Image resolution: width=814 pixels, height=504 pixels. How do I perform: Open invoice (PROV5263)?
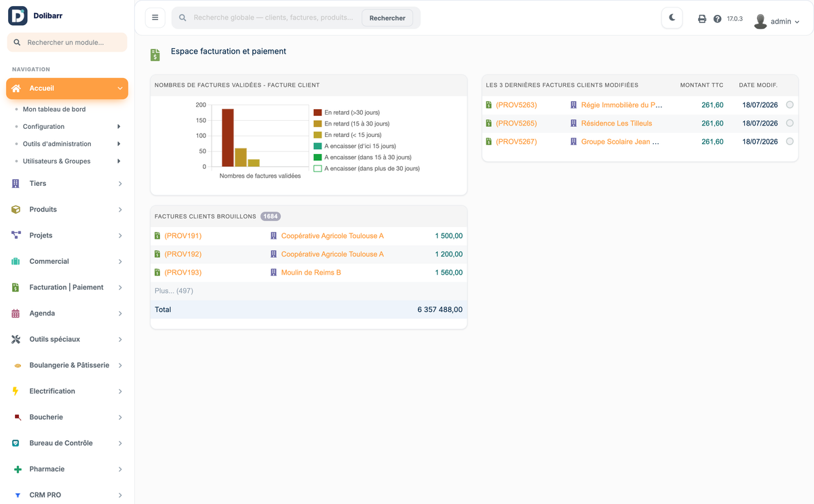point(516,105)
